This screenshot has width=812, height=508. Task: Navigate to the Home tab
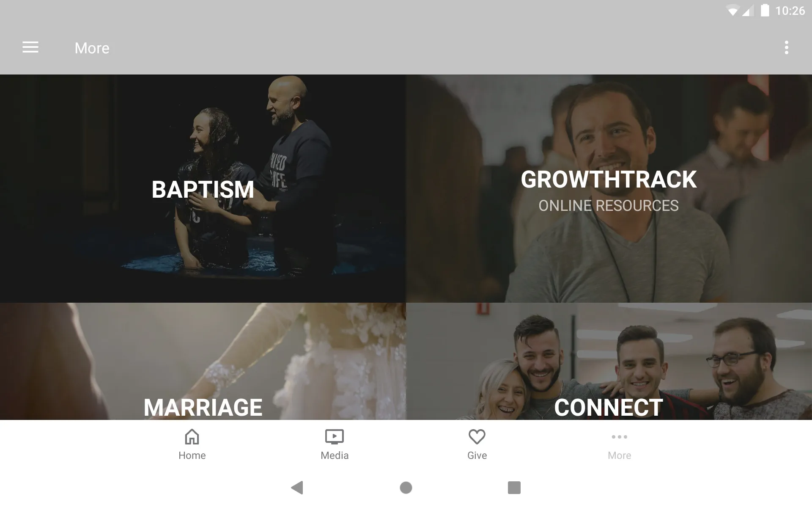(x=192, y=443)
